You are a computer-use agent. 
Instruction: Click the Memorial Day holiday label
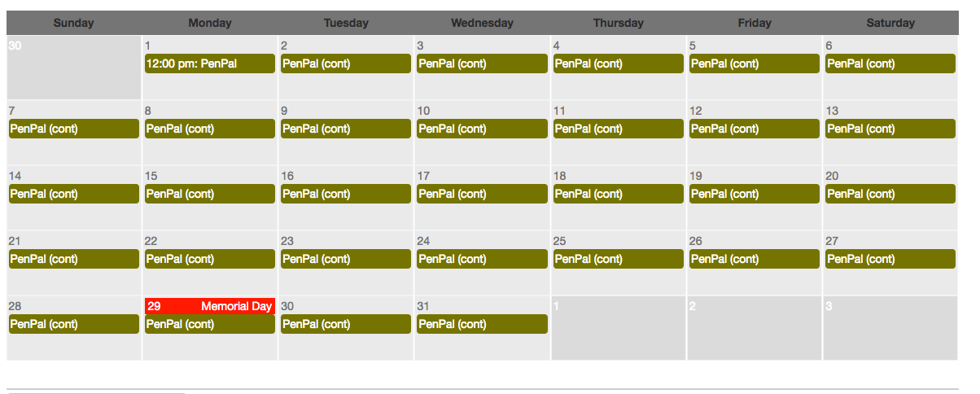236,306
